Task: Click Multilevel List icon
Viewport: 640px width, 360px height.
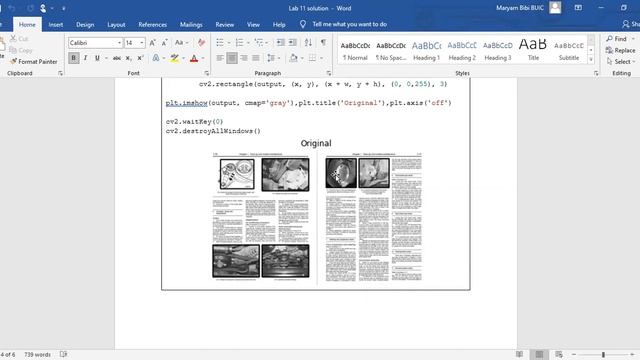Action: (x=259, y=42)
